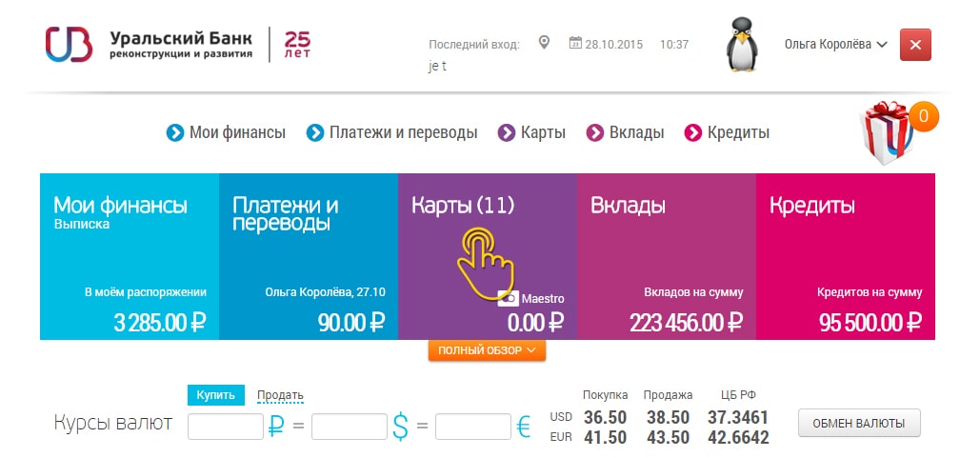This screenshot has width=980, height=458.
Task: Click the location pin icon
Action: (x=545, y=43)
